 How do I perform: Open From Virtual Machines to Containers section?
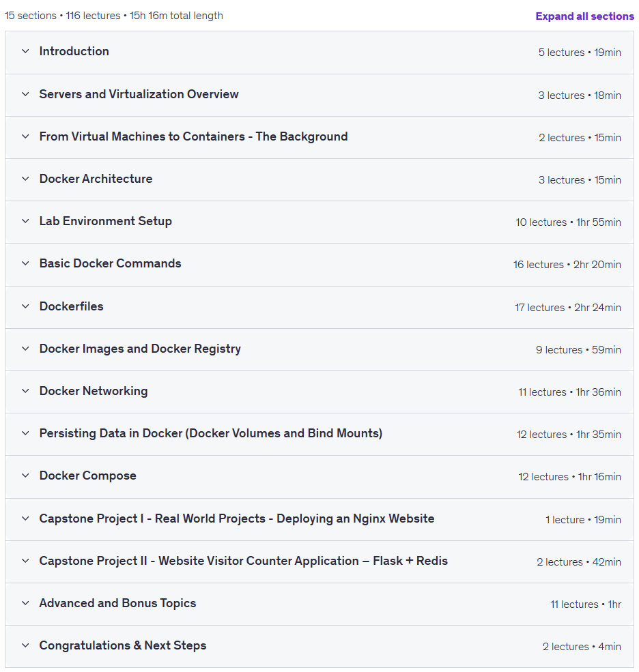(193, 136)
